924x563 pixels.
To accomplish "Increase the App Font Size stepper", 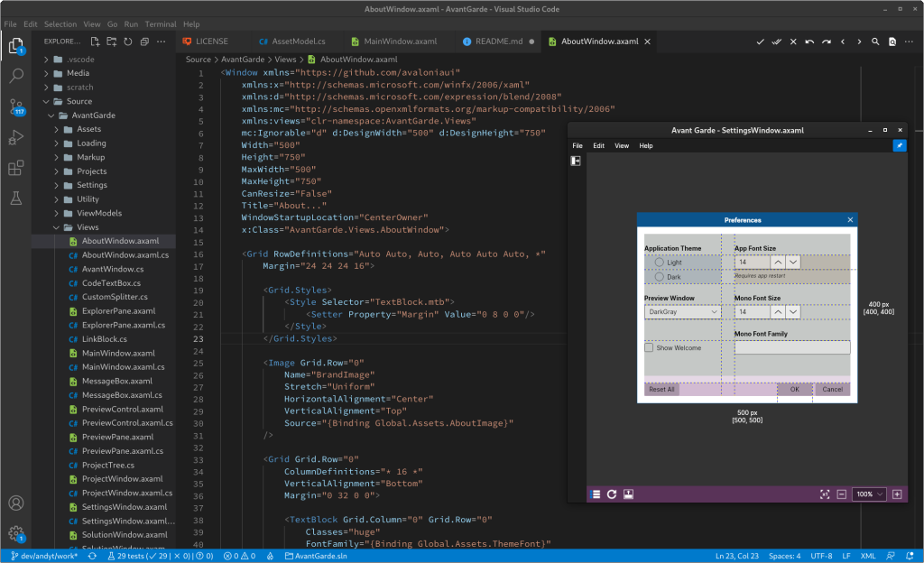I will pyautogui.click(x=778, y=262).
